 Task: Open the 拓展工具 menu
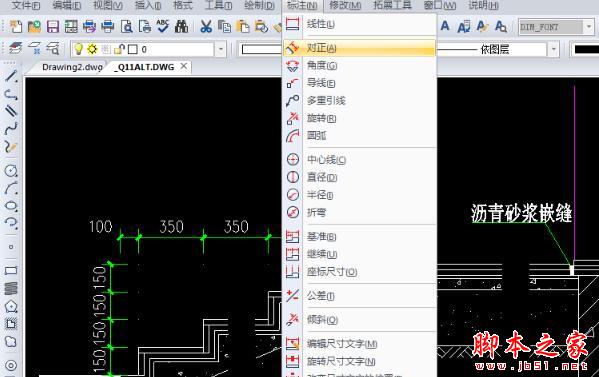(392, 6)
